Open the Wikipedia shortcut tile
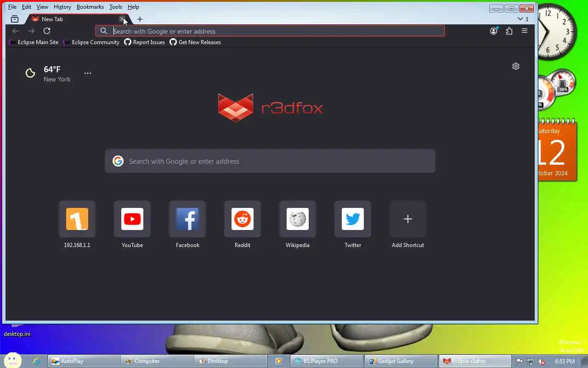The width and height of the screenshot is (588, 368). tap(298, 225)
